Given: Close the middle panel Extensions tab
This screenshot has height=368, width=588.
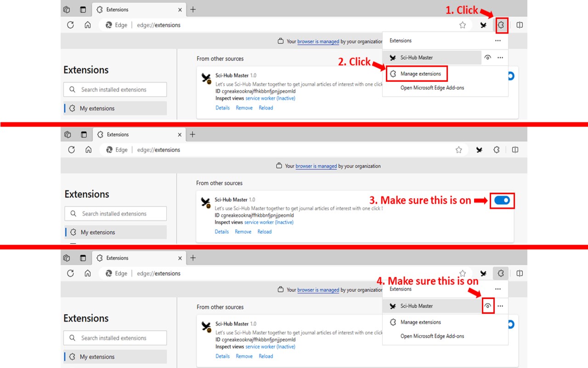Looking at the screenshot, I should [181, 135].
